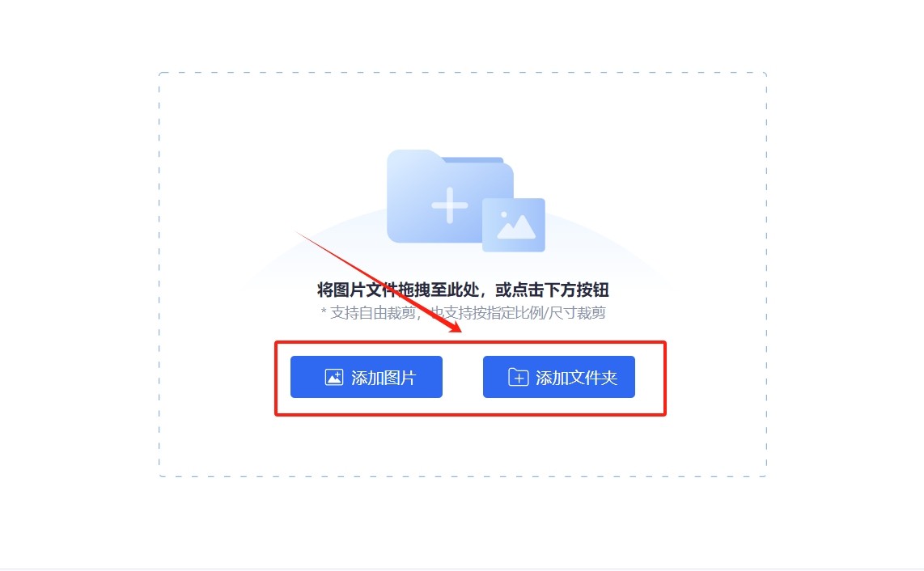
Task: Click the 添加文件夹 button
Action: [558, 377]
